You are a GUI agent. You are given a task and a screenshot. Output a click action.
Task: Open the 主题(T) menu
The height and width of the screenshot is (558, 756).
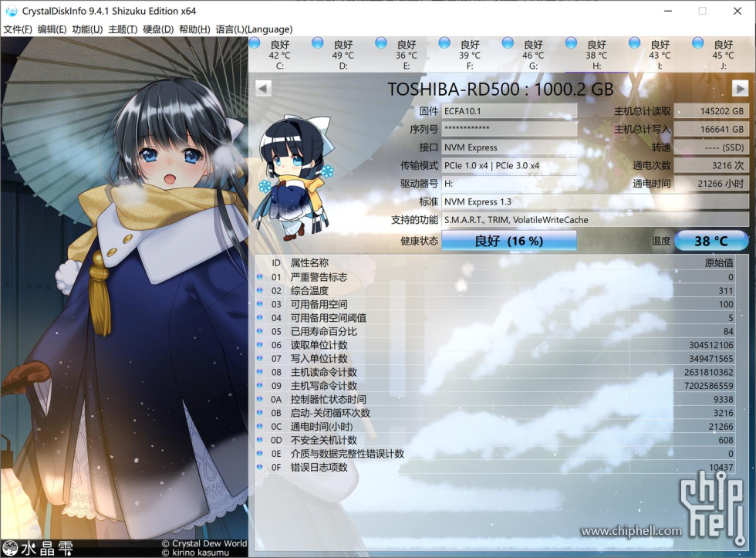[123, 29]
